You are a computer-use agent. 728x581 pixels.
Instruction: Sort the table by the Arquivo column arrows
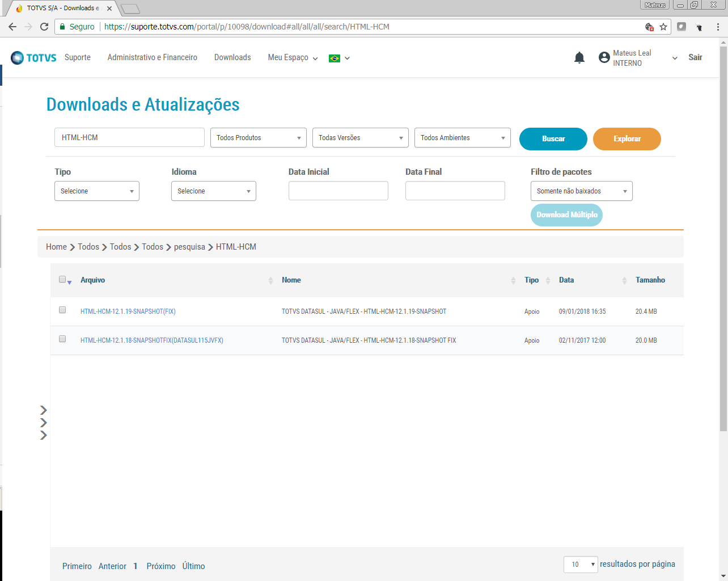[270, 280]
